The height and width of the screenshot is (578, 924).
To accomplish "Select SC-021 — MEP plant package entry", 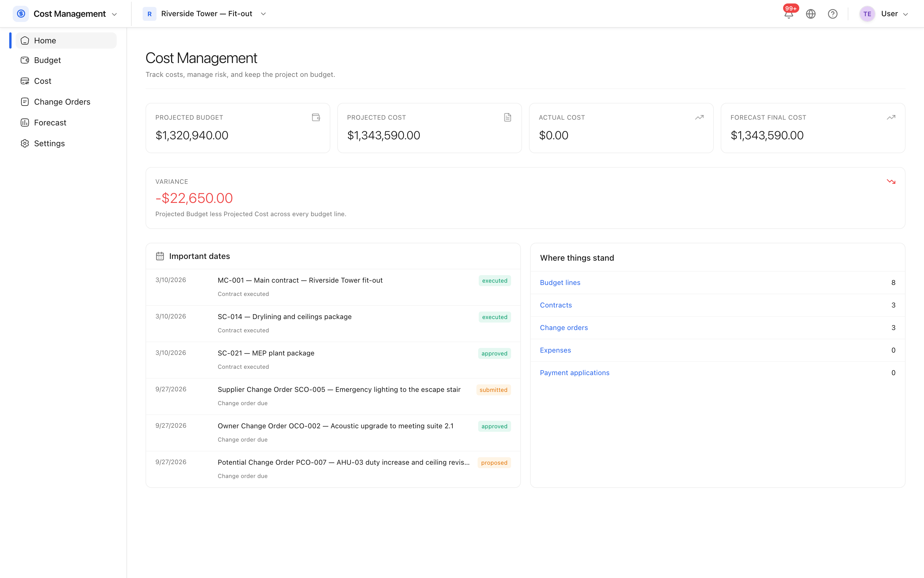I will pyautogui.click(x=266, y=353).
